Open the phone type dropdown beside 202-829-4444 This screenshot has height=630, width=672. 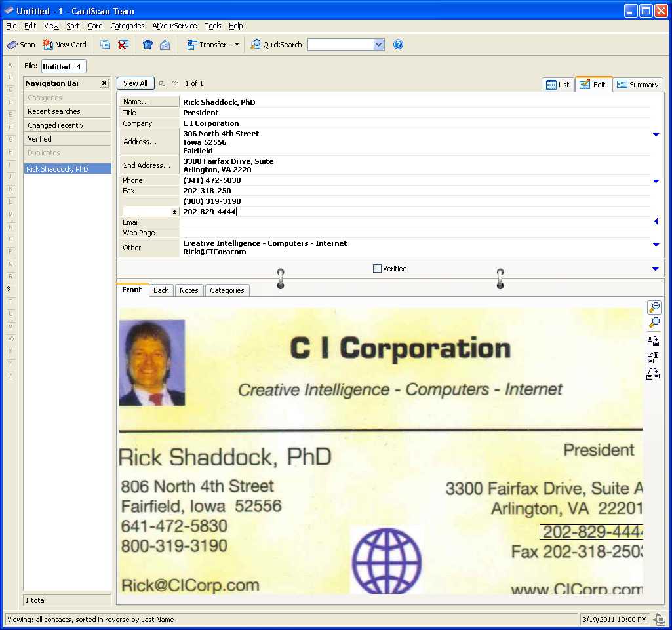pyautogui.click(x=174, y=212)
